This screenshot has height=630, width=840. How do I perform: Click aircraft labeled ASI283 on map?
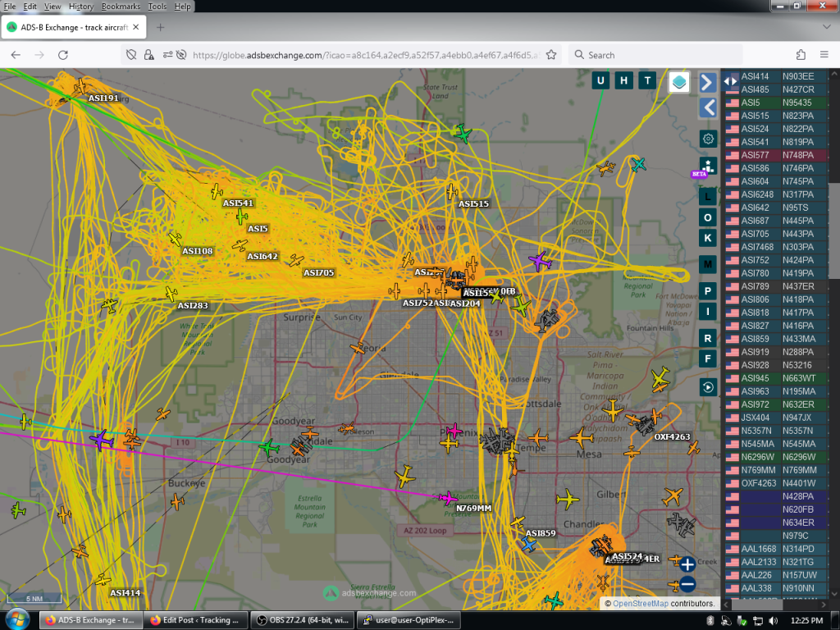click(171, 294)
